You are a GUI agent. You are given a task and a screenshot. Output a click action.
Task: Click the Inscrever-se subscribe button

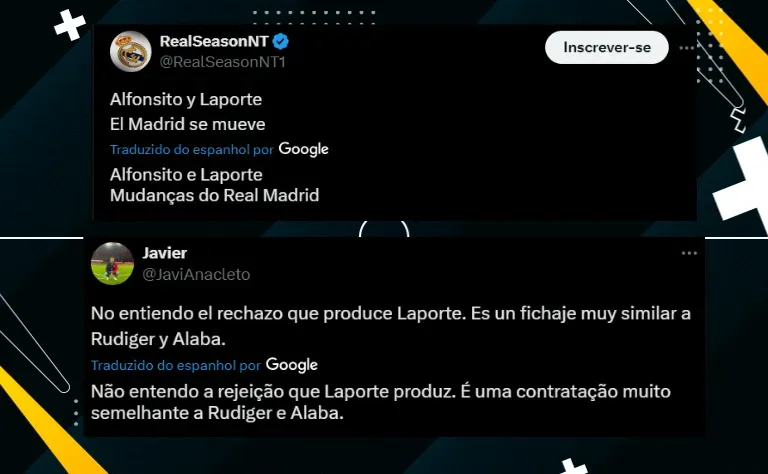607,47
